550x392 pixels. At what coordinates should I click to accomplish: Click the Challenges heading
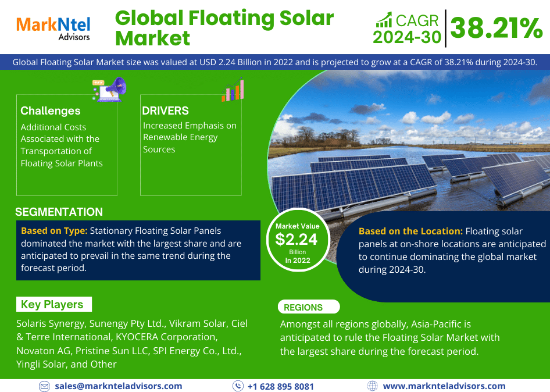[x=51, y=111]
